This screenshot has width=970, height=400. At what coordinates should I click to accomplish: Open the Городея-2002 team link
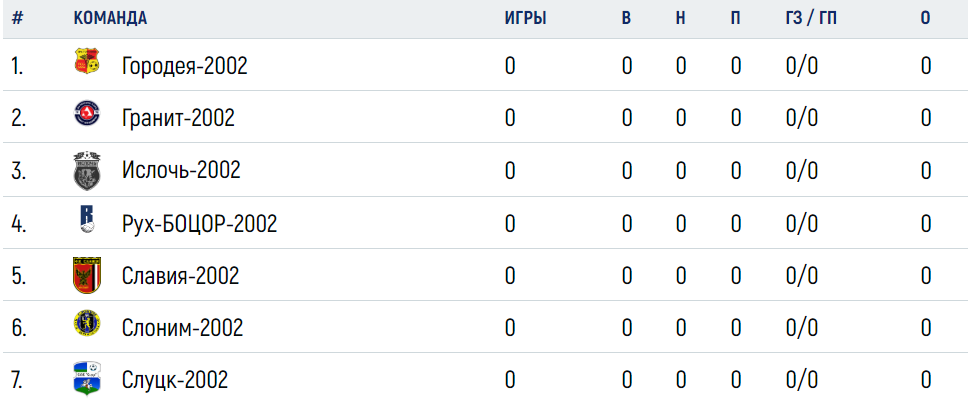184,66
